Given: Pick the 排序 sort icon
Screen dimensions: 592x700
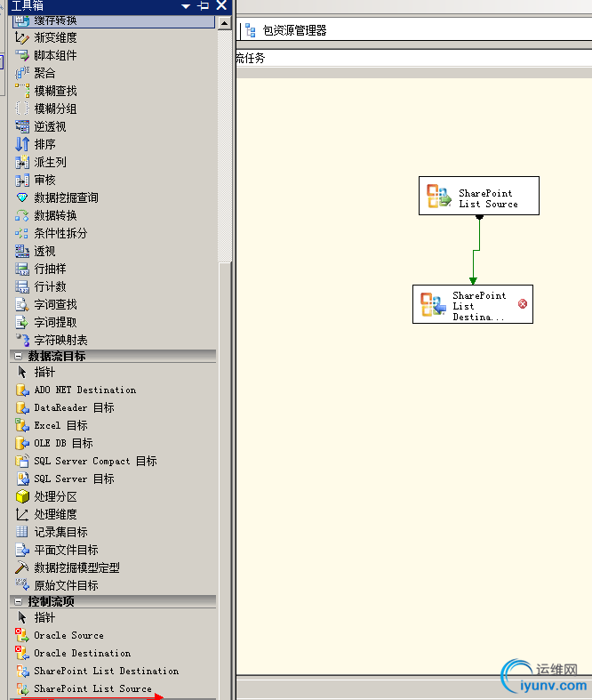Looking at the screenshot, I should (x=22, y=144).
